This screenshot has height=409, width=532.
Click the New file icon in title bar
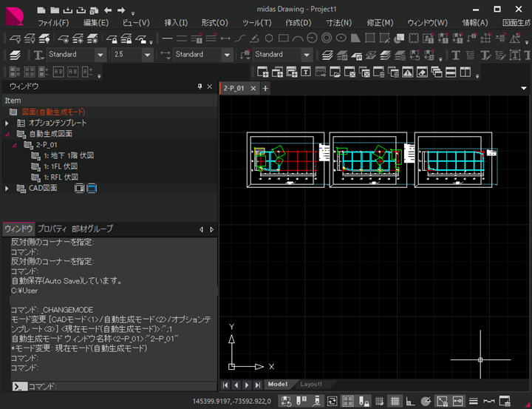(x=41, y=10)
